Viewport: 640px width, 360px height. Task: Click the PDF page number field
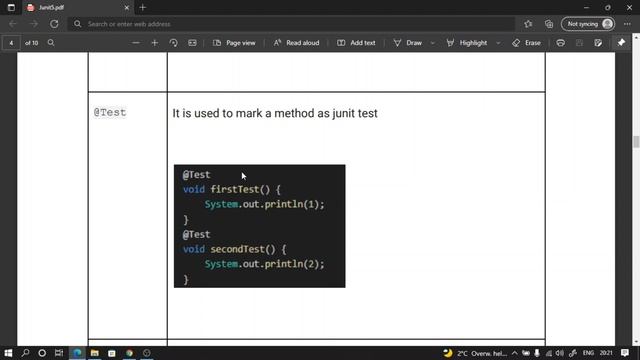tap(11, 43)
